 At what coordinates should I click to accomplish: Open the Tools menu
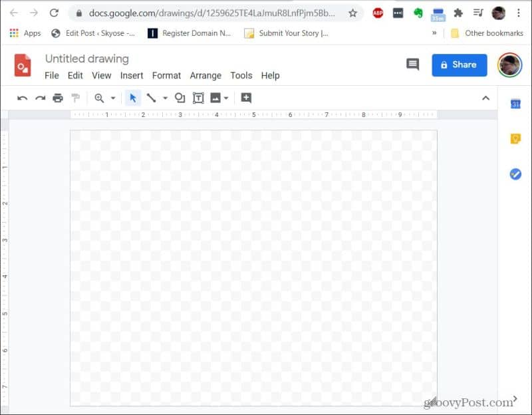pos(241,75)
